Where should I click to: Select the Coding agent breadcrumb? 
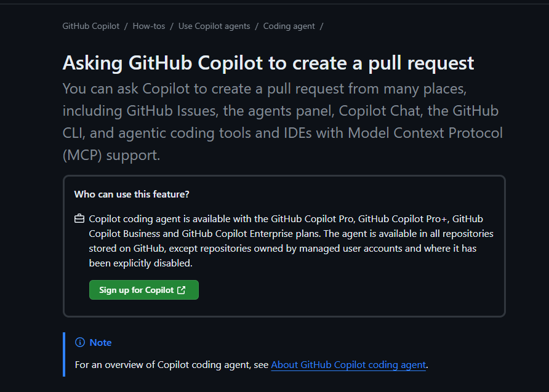click(x=289, y=26)
